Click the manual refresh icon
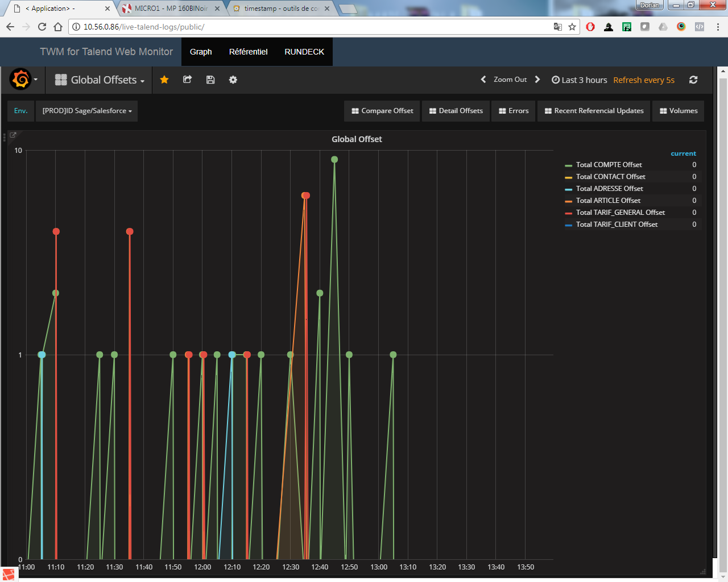Image resolution: width=728 pixels, height=582 pixels. pyautogui.click(x=693, y=80)
